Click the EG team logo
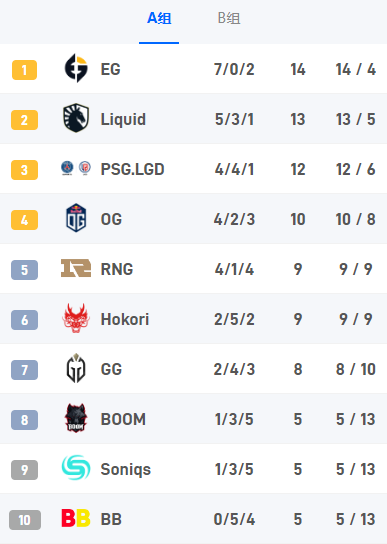Screen dimensions: 387x544 76,68
